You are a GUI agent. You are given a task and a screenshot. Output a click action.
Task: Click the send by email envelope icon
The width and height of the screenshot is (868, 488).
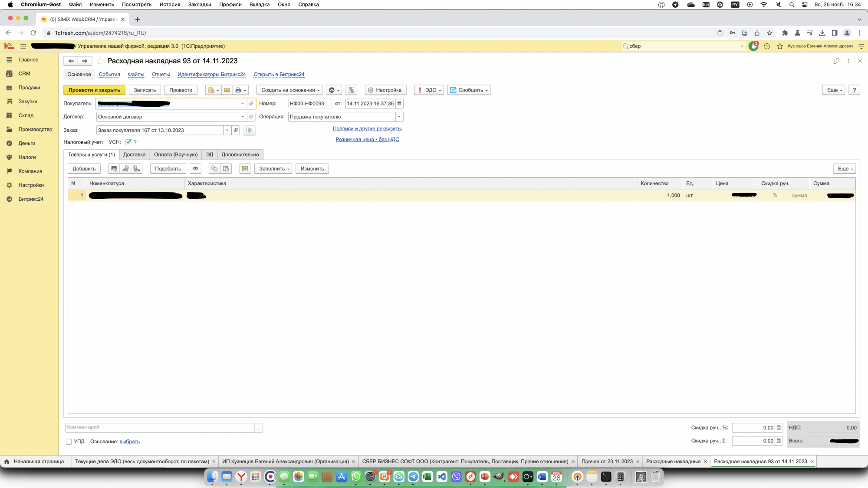pos(227,90)
